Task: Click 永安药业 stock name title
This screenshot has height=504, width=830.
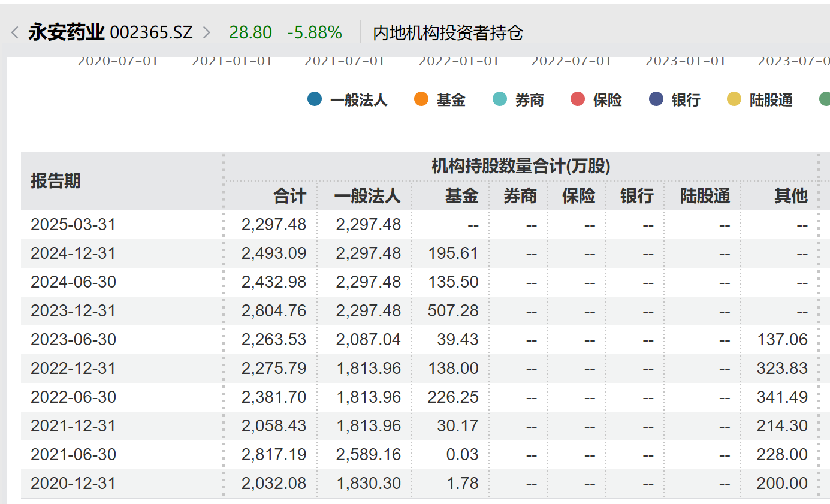Action: (67, 32)
